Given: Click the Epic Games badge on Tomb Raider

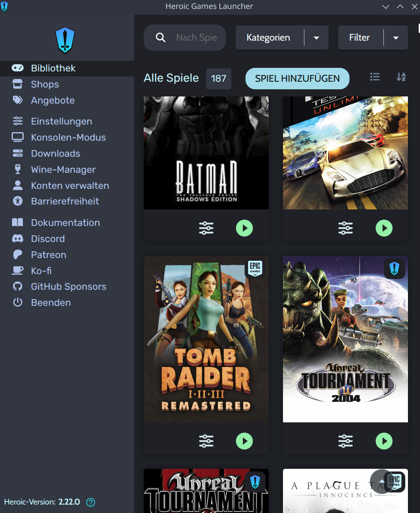Looking at the screenshot, I should (x=255, y=268).
